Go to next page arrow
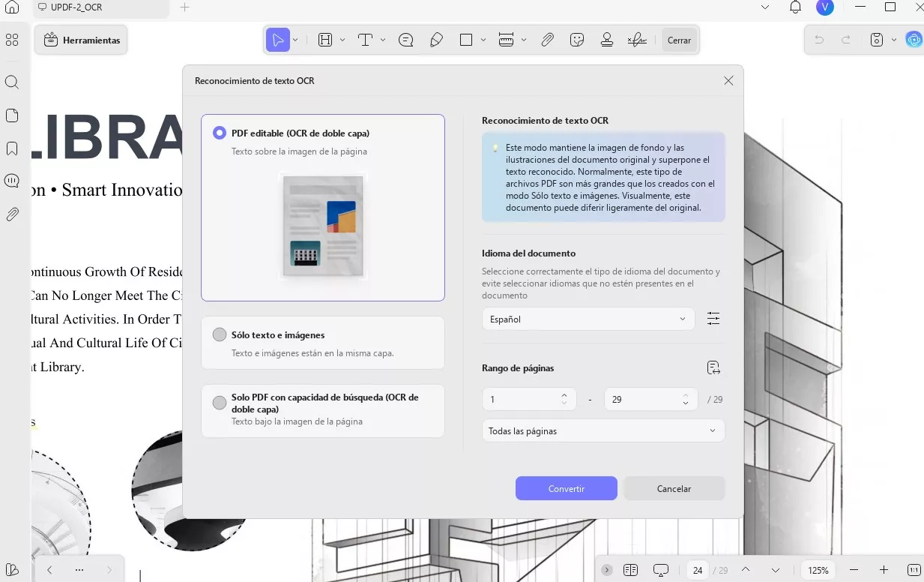This screenshot has height=582, width=924. click(776, 570)
